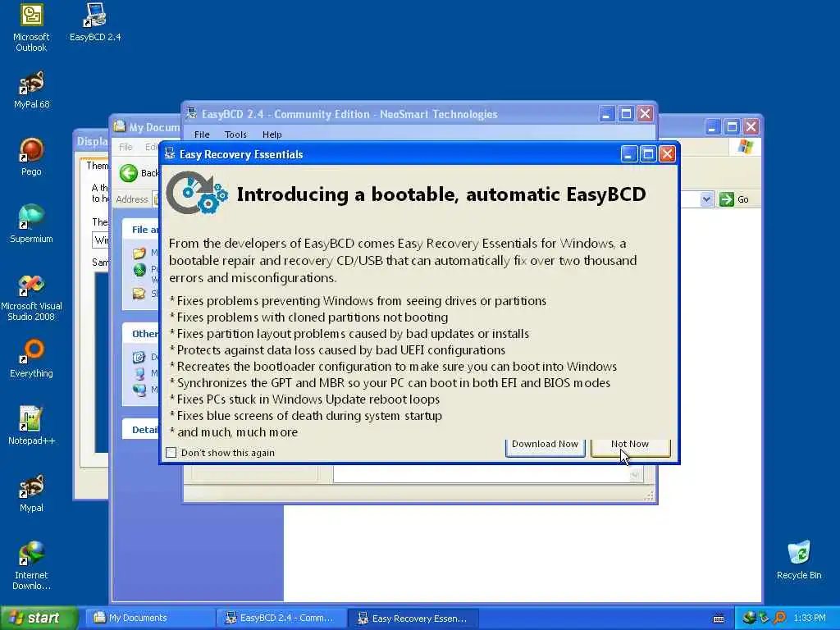Click the scroll down arrow in EasyBCD text box
Viewport: 840px width, 630px height.
pyautogui.click(x=636, y=475)
